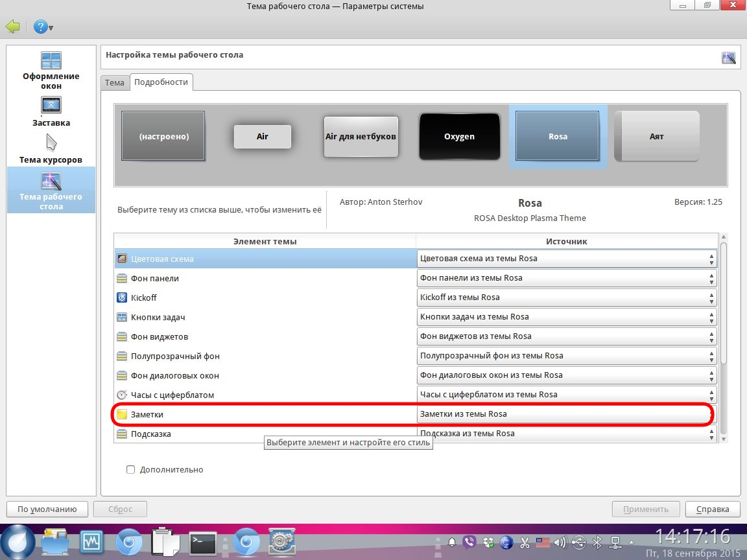747x560 pixels.
Task: Open the clock showing 14:17:16
Action: 693,537
